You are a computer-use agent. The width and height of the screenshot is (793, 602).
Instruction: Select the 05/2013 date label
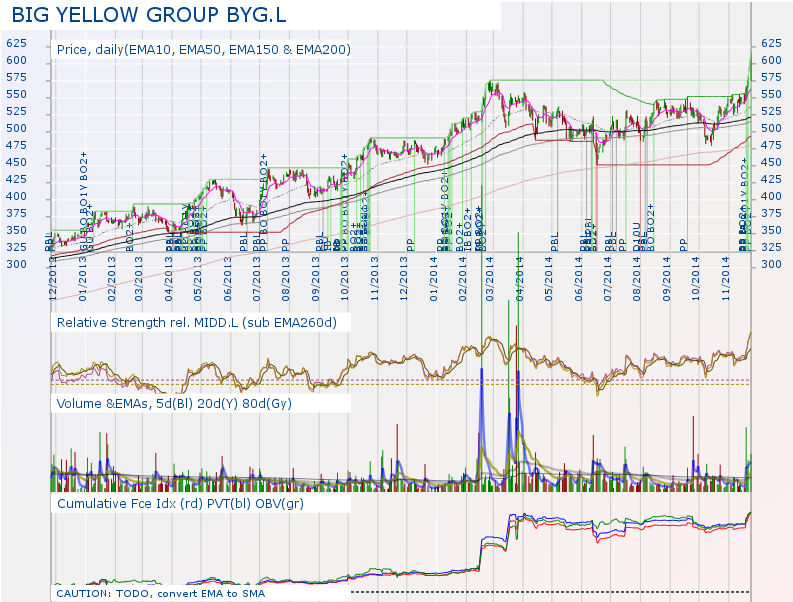[x=198, y=279]
